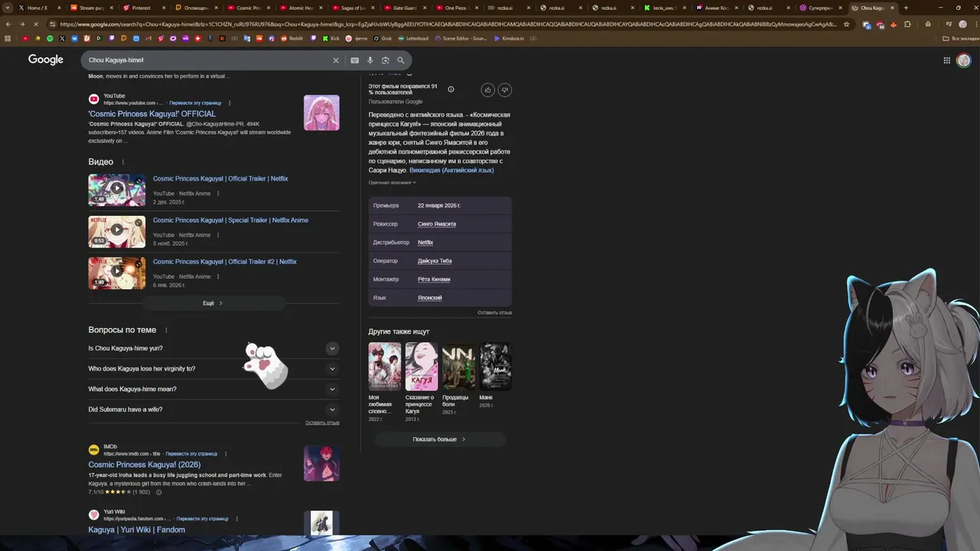Screen dimensions: 980x551
Task: Open Сказание о принцессе Кагуя poster
Action: pyautogui.click(x=421, y=366)
